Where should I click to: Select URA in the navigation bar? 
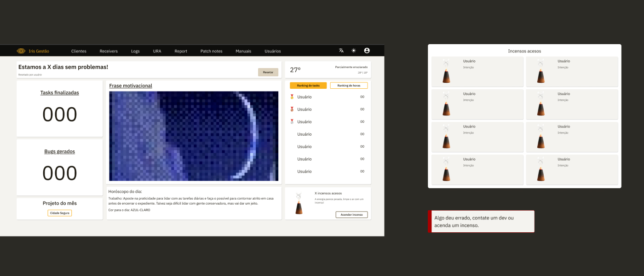pos(157,51)
